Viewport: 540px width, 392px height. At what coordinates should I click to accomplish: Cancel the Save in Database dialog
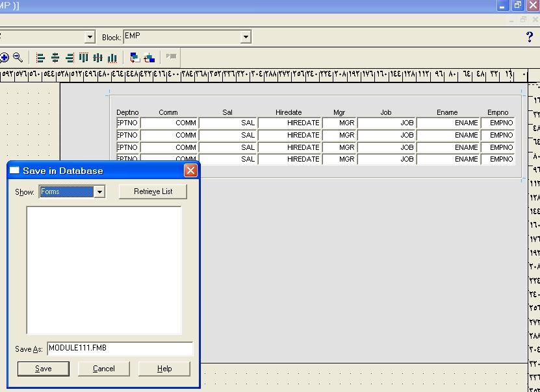click(104, 369)
